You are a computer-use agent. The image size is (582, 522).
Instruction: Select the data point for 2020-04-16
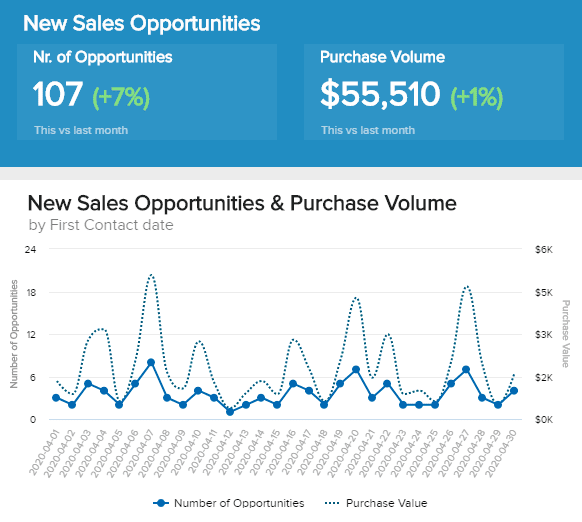(x=293, y=384)
